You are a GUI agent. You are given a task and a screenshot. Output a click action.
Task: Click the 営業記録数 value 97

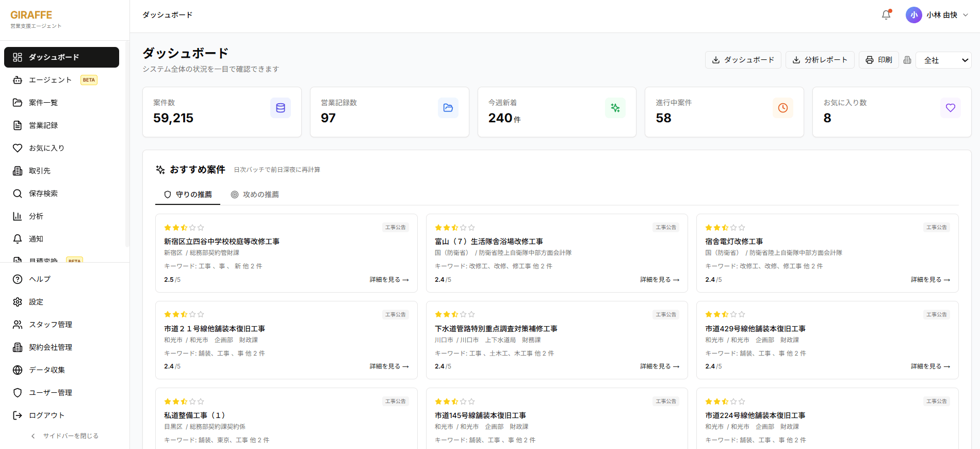pyautogui.click(x=328, y=118)
